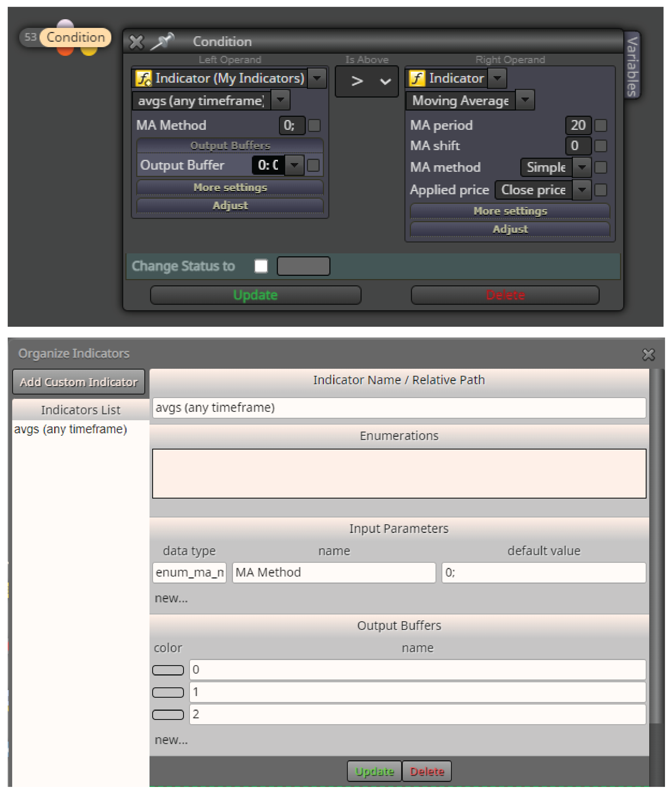Open the Indicator (My Indicators) type dropdown
This screenshot has width=672, height=802.
coord(317,78)
